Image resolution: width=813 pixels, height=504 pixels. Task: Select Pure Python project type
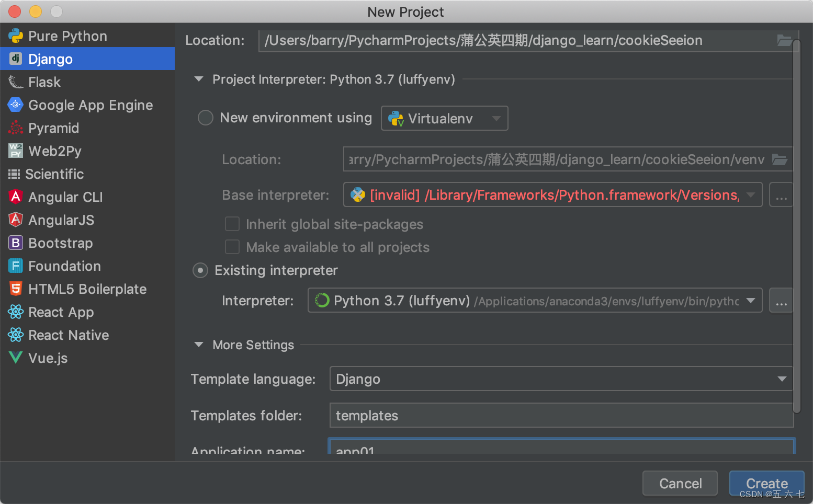click(x=87, y=36)
